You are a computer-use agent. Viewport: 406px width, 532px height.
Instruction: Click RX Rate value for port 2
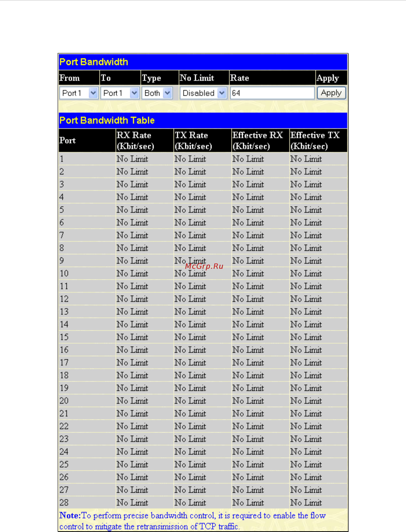132,172
